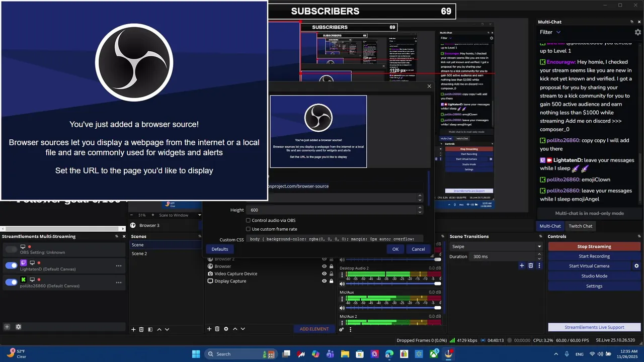
Task: Confirm browser source properties with OK
Action: (395, 249)
